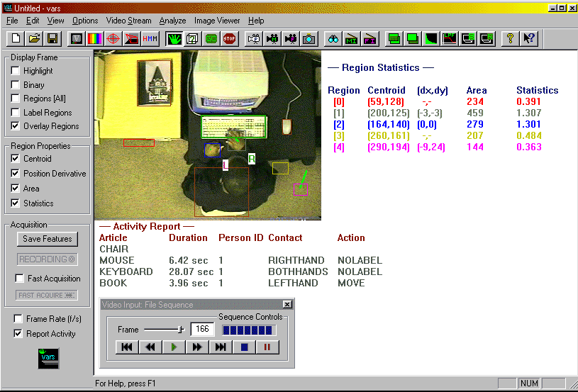578x392 pixels.
Task: Uncheck the Overlay Regions checkbox
Action: (16, 126)
